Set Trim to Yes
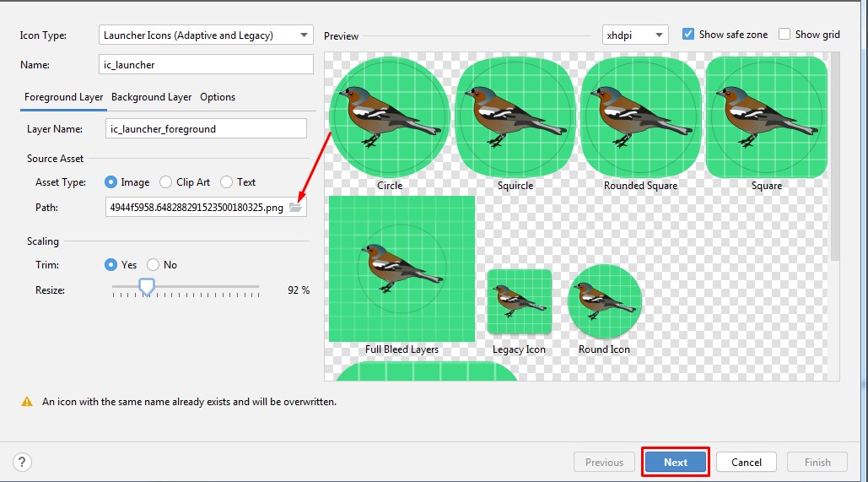 point(111,265)
